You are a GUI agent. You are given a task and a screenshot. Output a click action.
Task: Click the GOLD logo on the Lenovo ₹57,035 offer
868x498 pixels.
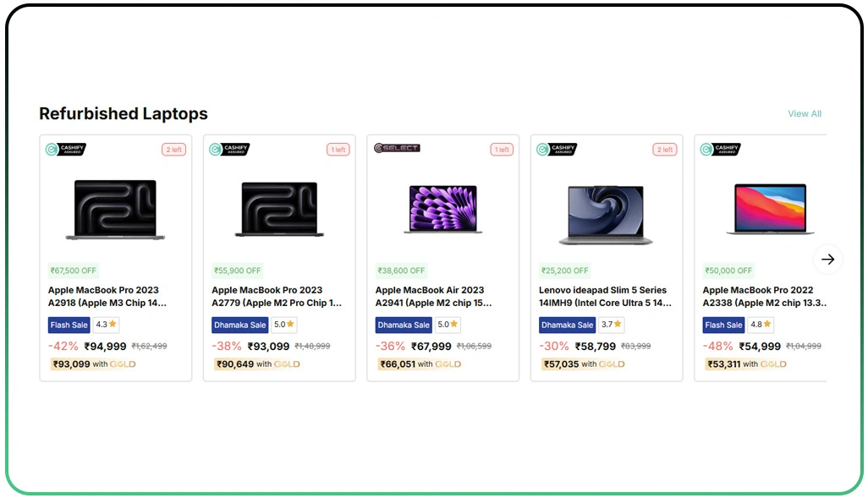coord(611,364)
